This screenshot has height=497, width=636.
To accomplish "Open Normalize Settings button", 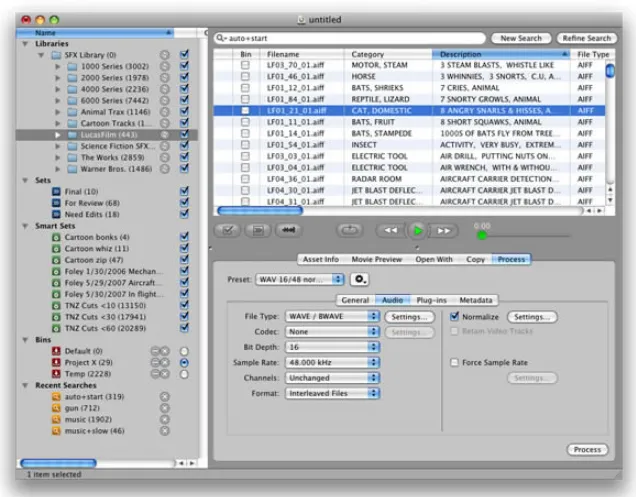I will point(532,317).
